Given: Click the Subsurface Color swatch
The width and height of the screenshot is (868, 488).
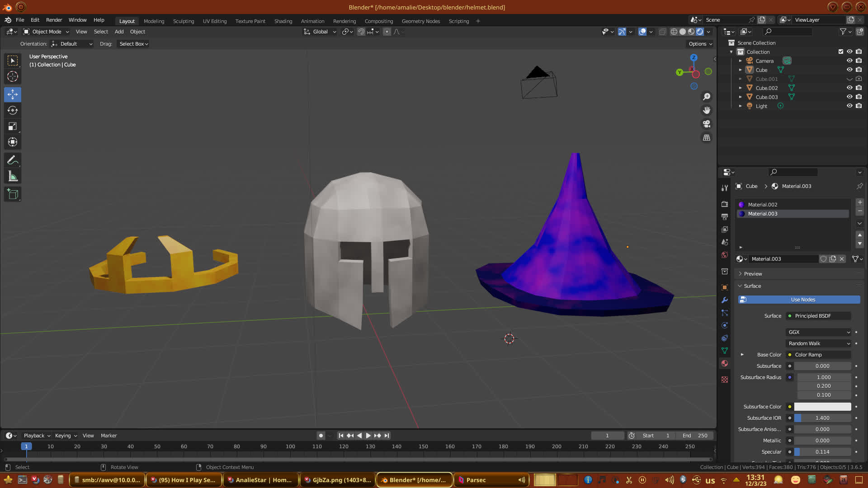Looking at the screenshot, I should [822, 407].
